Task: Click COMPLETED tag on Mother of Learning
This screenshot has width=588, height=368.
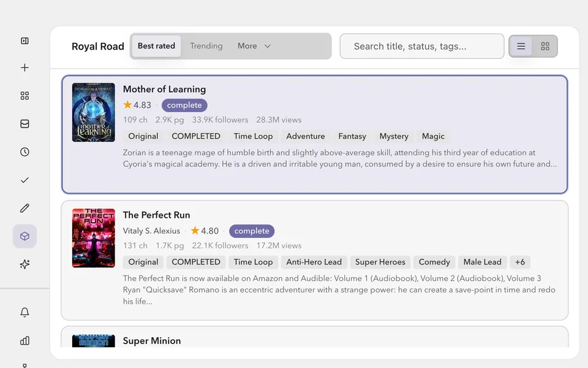Action: [x=196, y=136]
